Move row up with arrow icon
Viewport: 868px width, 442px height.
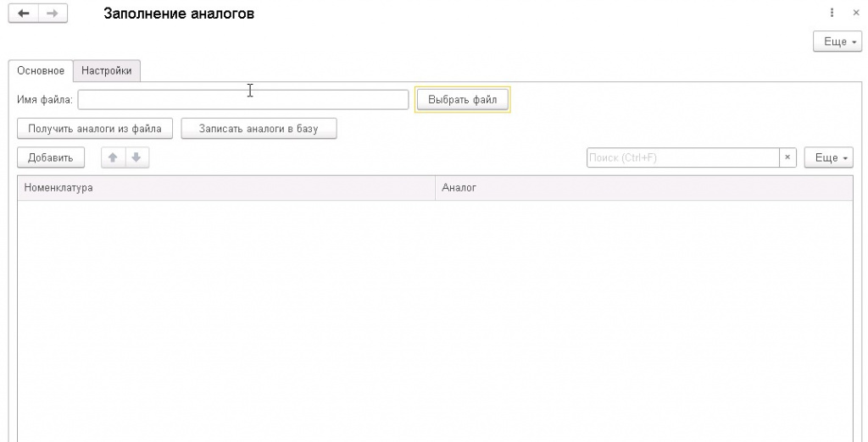coord(112,157)
